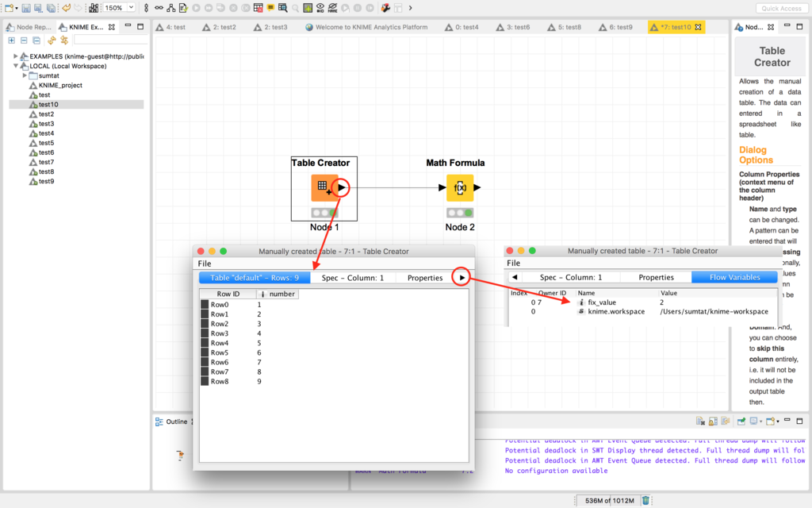Click the garbage collector trash icon
Image resolution: width=812 pixels, height=508 pixels.
(645, 501)
